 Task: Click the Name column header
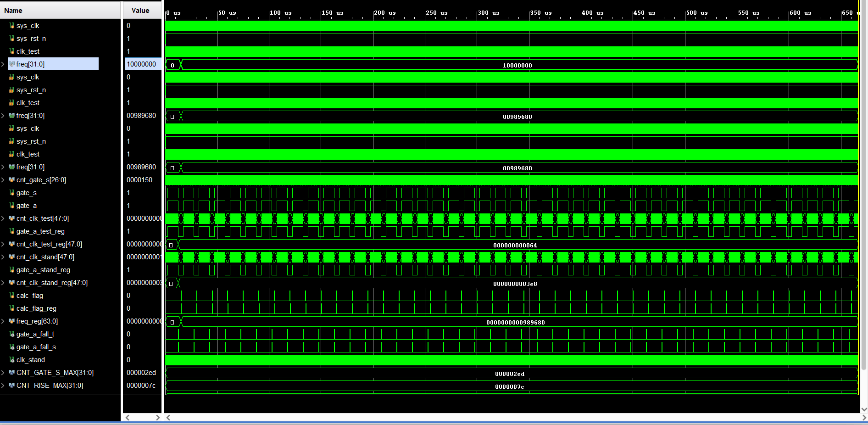pos(13,11)
